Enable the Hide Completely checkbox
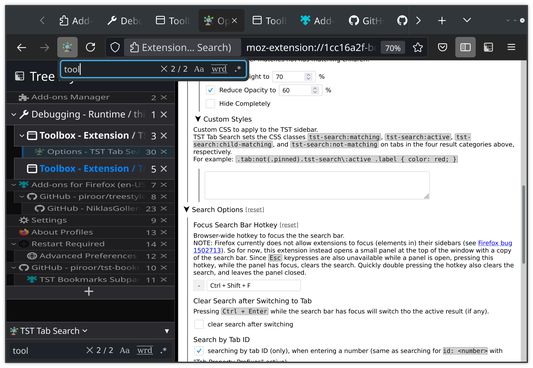533x368 pixels. (210, 103)
